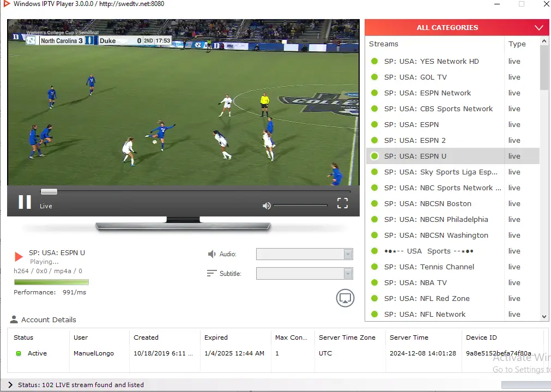Image resolution: width=551 pixels, height=392 pixels.
Task: Toggle fullscreen video mode
Action: click(342, 203)
